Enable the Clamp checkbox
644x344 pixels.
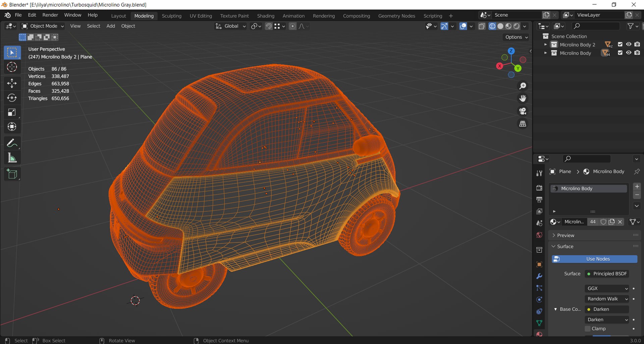[x=588, y=329]
